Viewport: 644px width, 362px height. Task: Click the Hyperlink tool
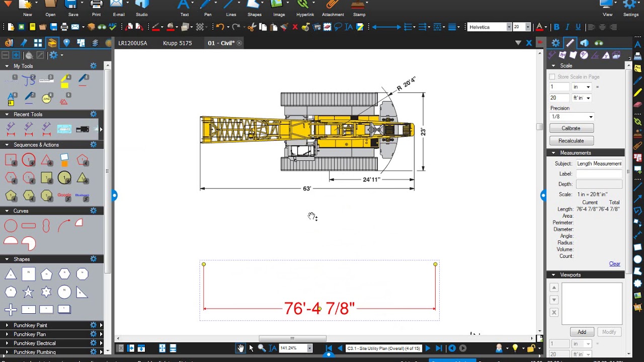click(305, 9)
